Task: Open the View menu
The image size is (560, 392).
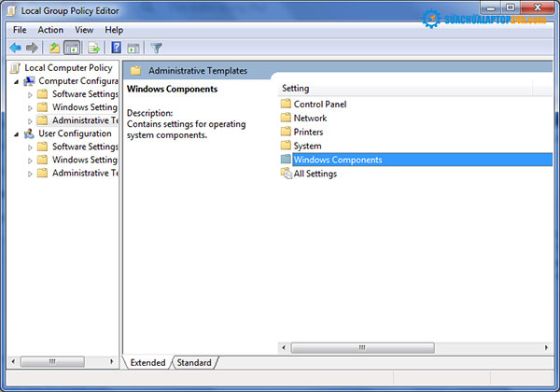Action: pyautogui.click(x=84, y=30)
